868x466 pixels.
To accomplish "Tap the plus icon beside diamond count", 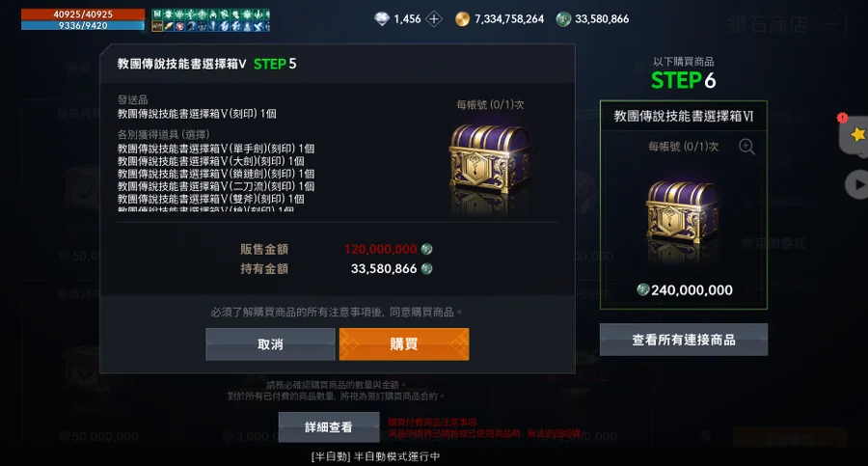I will 435,19.
